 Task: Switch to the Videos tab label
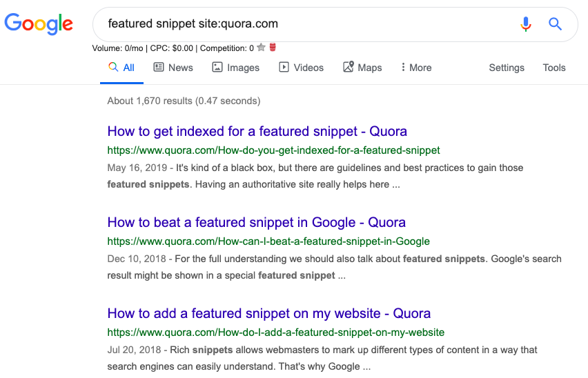tap(308, 68)
